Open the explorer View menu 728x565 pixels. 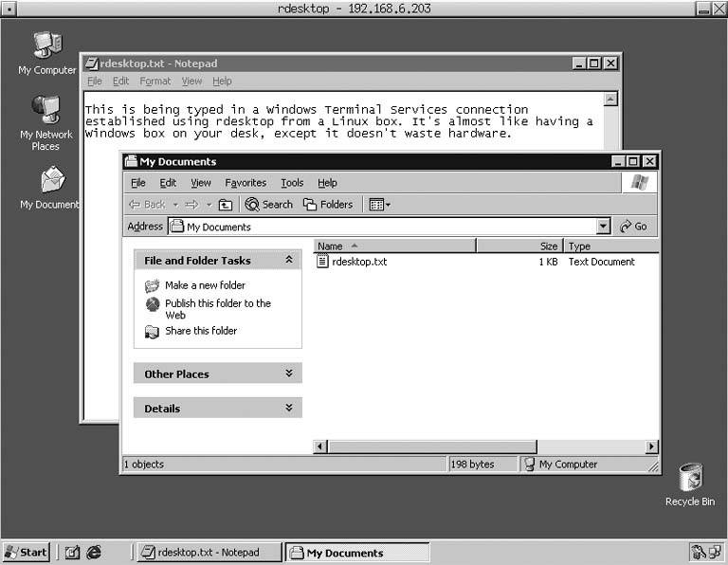point(201,183)
